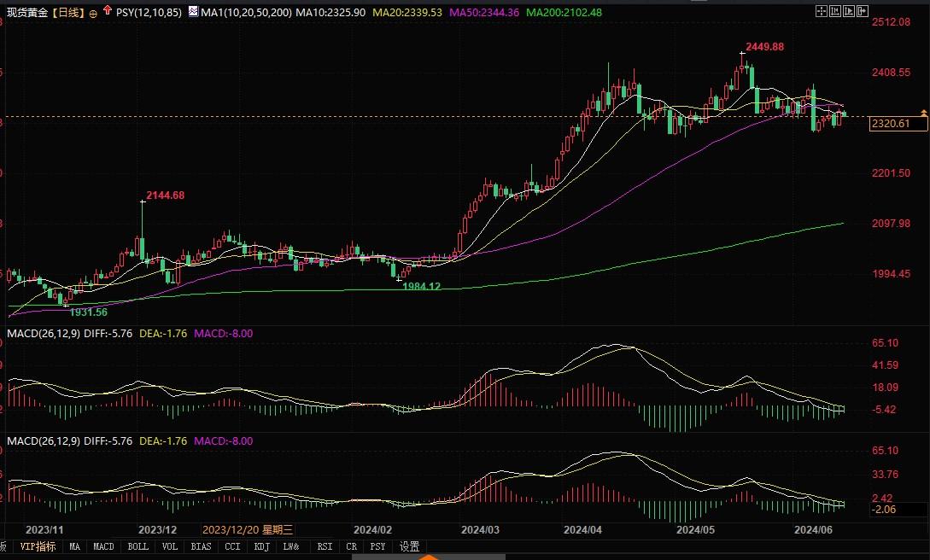Click the red up-arrow icon before PSY
The image size is (930, 560).
tap(106, 12)
